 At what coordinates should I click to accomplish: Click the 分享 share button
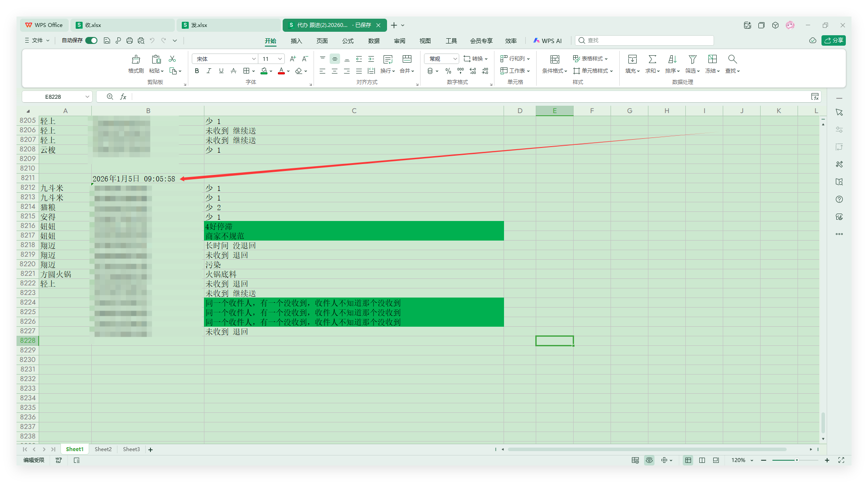(834, 40)
